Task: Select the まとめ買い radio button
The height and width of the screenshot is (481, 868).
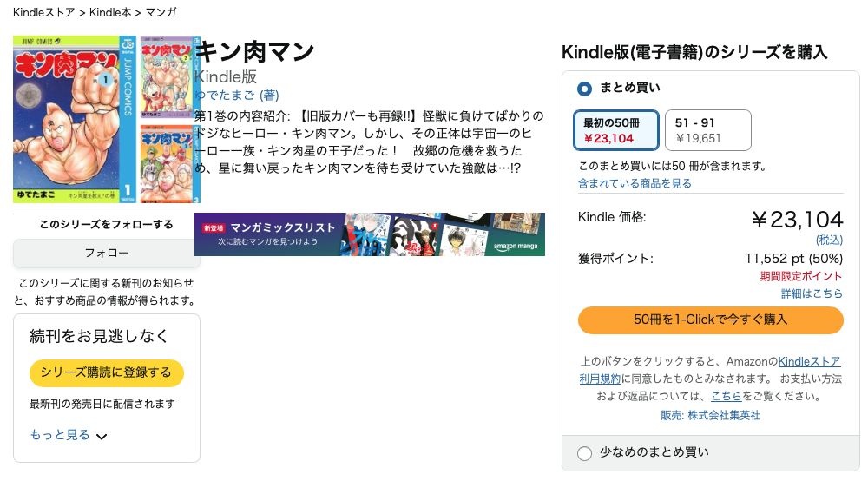Action: [585, 88]
